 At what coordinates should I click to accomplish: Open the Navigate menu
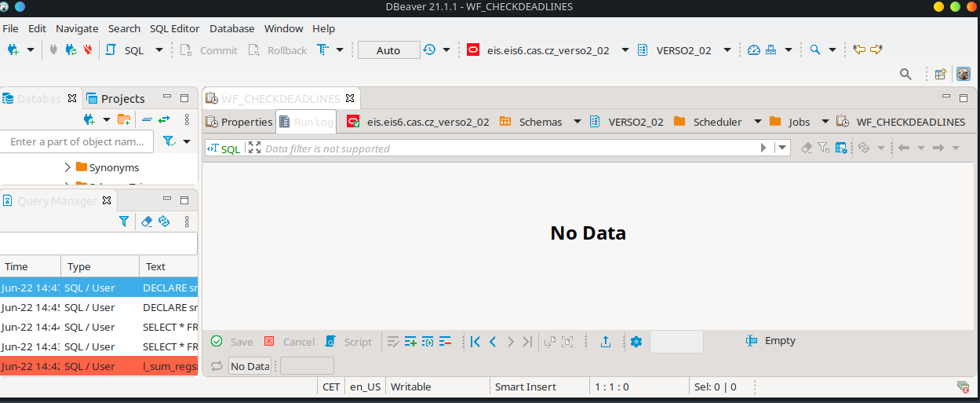click(x=77, y=28)
